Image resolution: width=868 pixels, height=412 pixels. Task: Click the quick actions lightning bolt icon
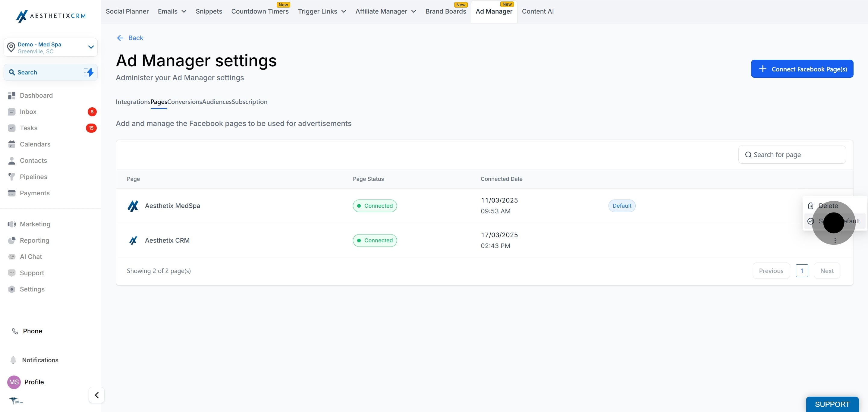pos(89,72)
